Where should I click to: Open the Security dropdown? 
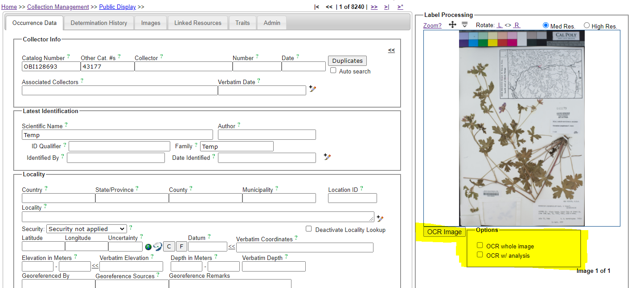86,229
